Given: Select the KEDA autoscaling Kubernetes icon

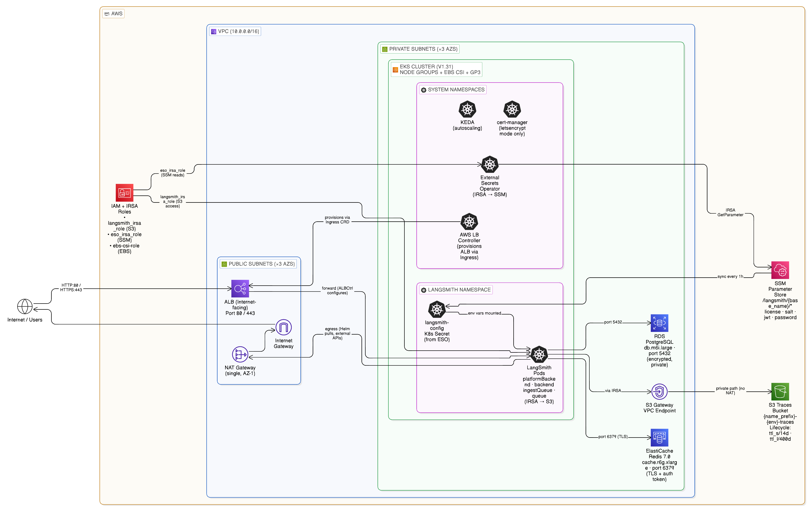Looking at the screenshot, I should point(467,109).
